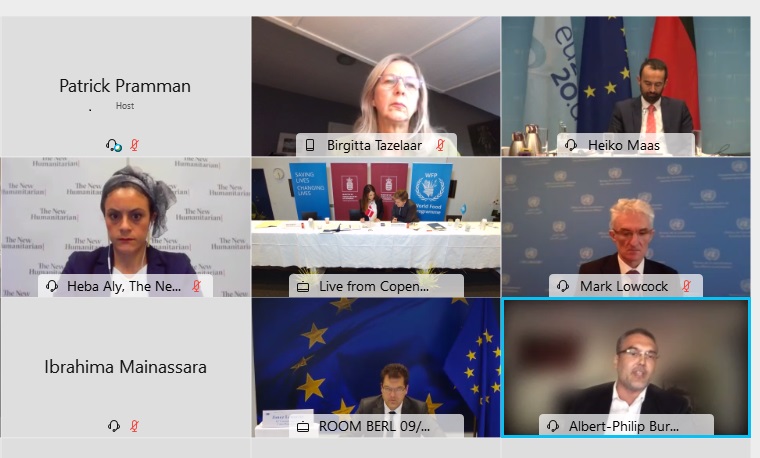Select the ROOM BERL 09/... name label
Viewport: 760px width, 458px height.
[x=374, y=426]
